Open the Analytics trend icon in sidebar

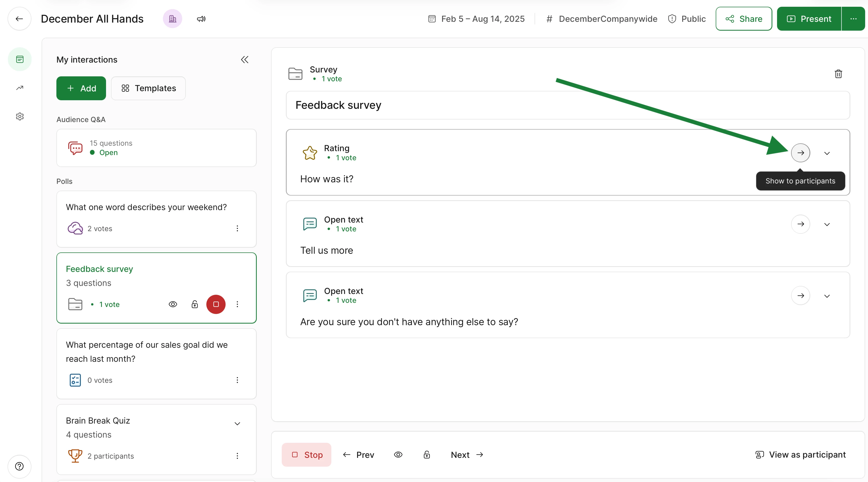pos(20,88)
